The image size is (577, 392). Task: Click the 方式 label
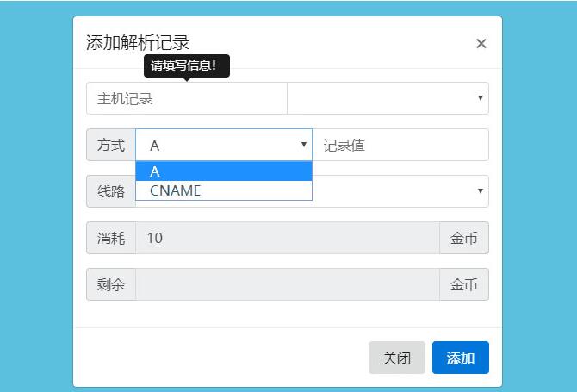tap(111, 146)
